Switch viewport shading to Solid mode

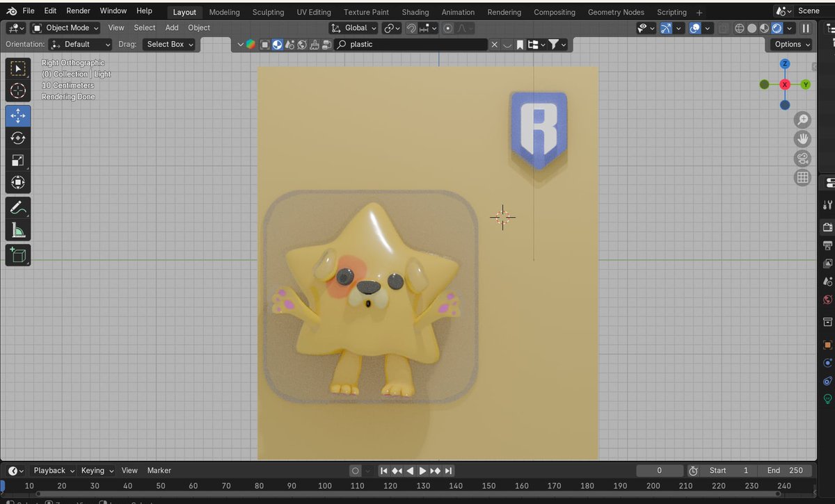752,29
